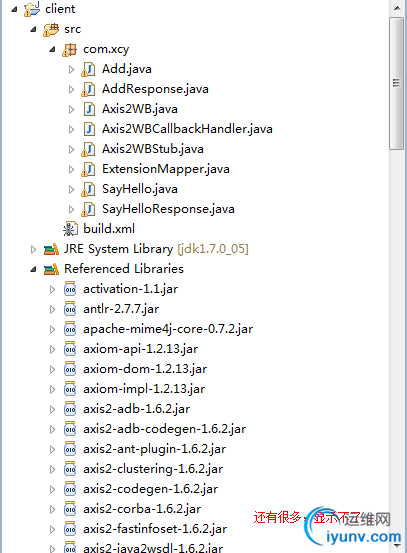Select the SayHelloResponse.java label
Viewport: 407px width, 553px height.
coord(168,209)
